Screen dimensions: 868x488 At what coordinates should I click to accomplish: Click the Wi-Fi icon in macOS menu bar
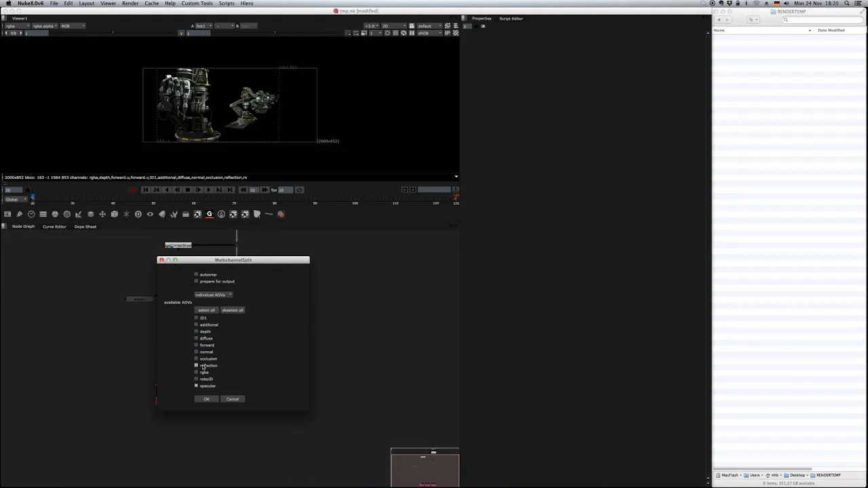pyautogui.click(x=756, y=3)
